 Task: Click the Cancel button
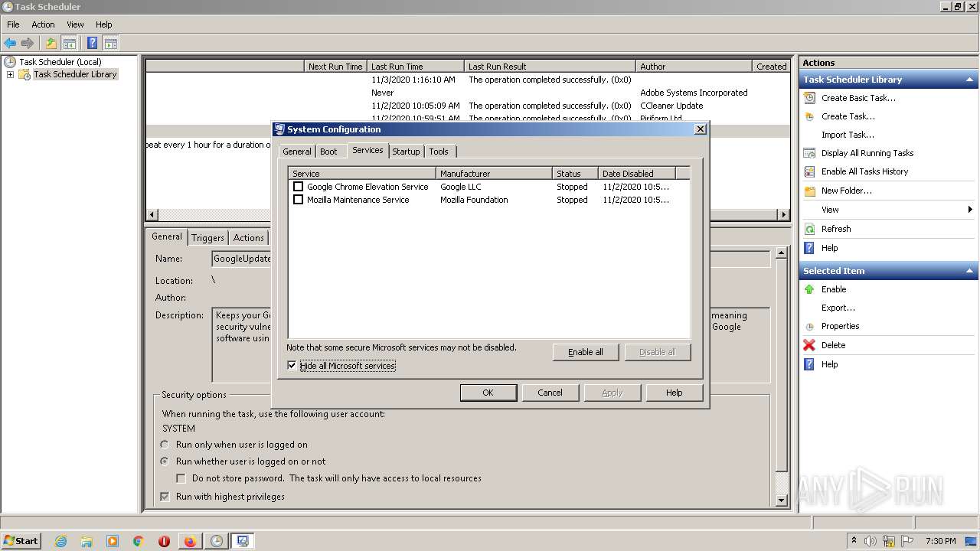coord(550,393)
